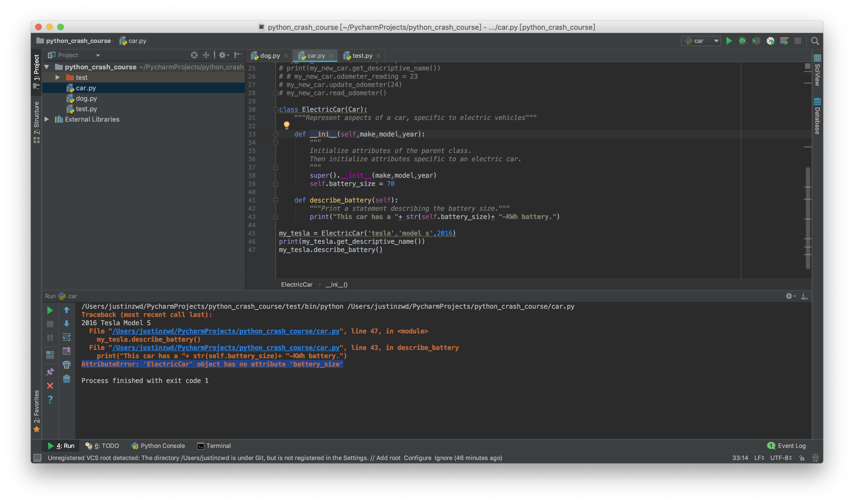
Task: Click Configure in VCS notification
Action: click(x=417, y=458)
